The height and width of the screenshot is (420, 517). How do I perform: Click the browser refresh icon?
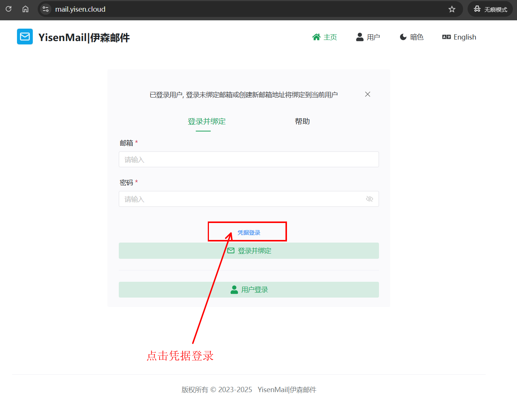(8, 9)
